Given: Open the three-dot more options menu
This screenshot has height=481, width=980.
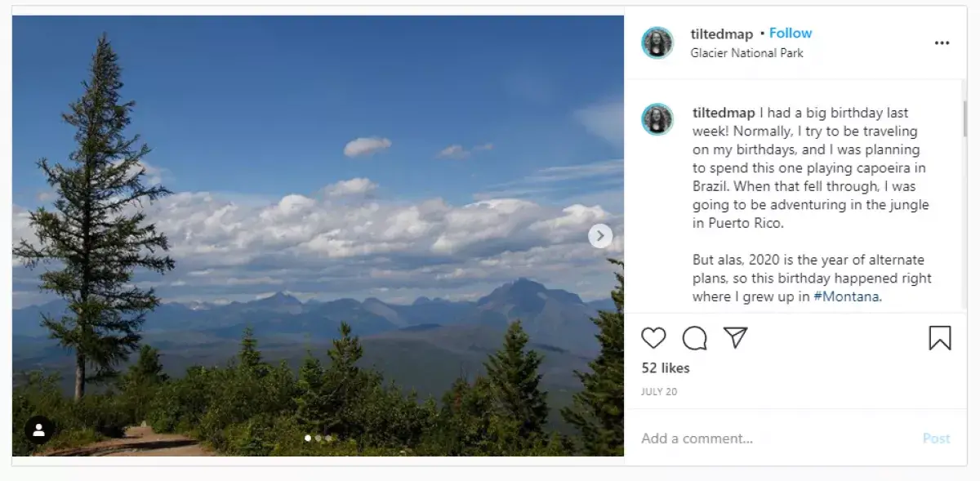Looking at the screenshot, I should 942,43.
